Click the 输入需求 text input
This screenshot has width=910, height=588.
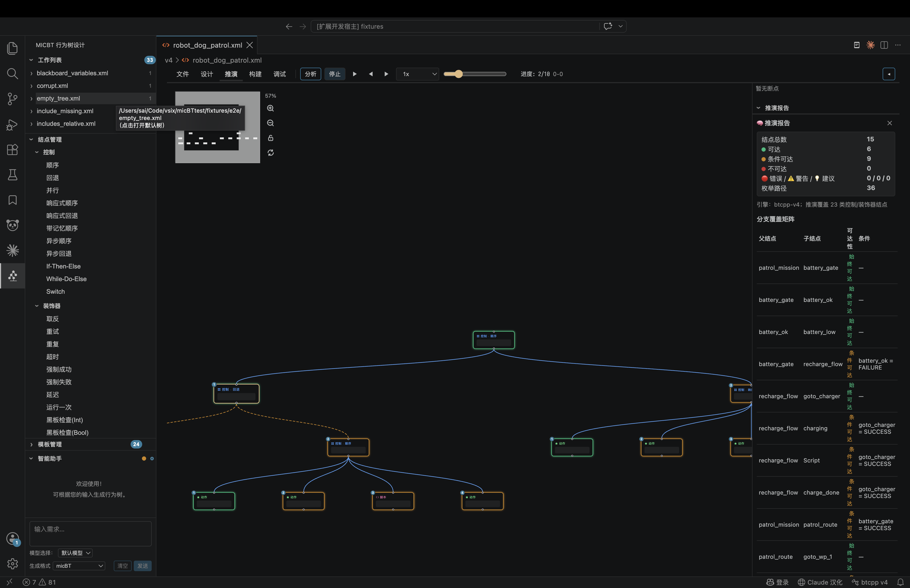(x=91, y=534)
